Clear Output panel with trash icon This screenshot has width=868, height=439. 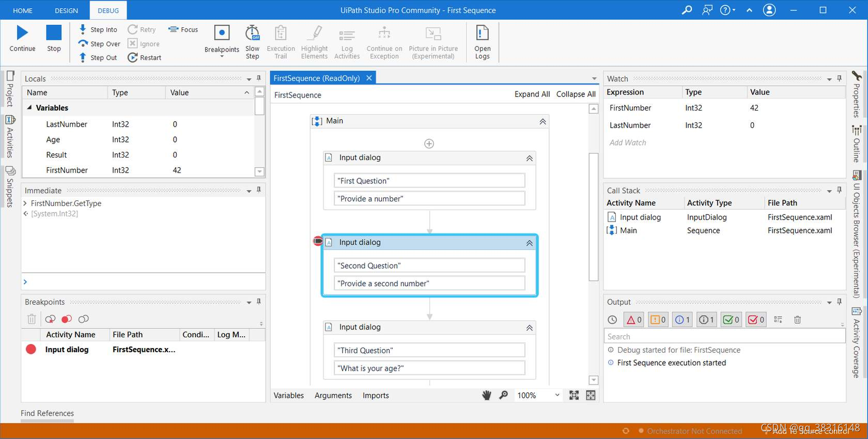pos(797,320)
